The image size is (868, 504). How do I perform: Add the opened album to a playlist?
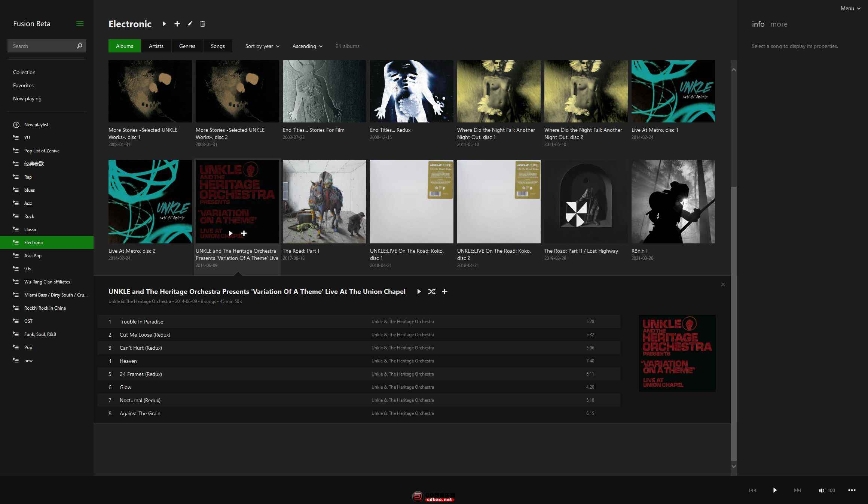tap(444, 291)
